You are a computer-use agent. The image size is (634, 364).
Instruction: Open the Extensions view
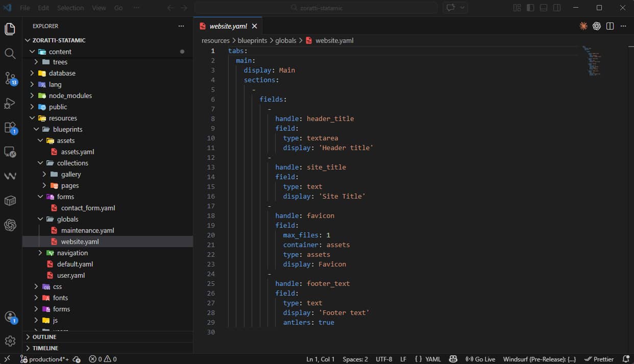(x=10, y=127)
